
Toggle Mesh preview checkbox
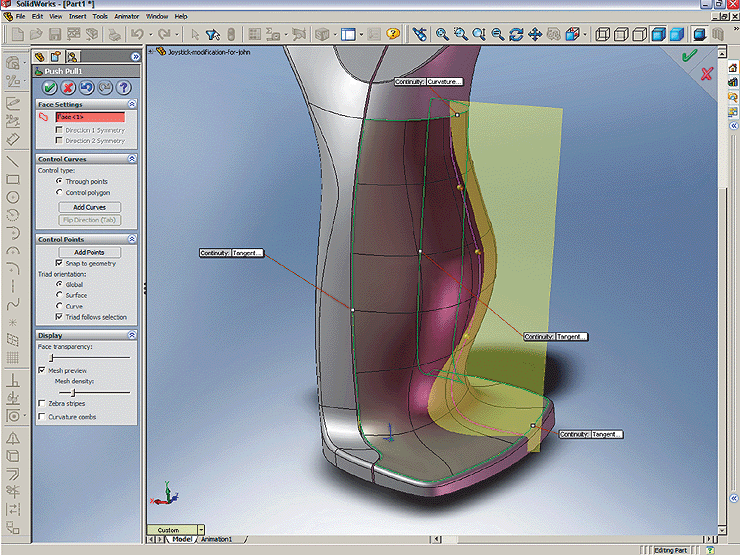point(42,370)
